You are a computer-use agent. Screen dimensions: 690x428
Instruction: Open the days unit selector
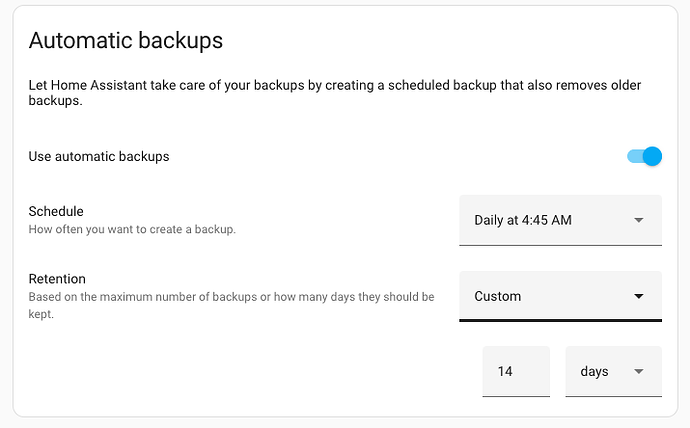[613, 371]
